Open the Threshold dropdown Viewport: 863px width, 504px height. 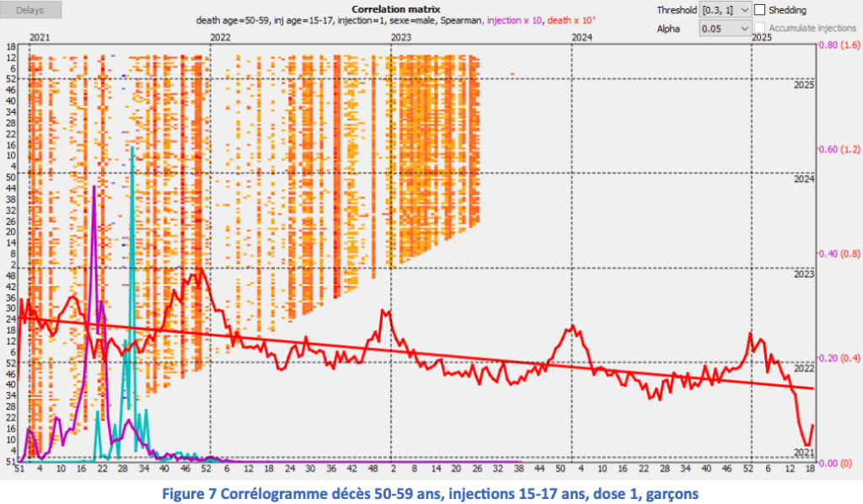point(726,10)
